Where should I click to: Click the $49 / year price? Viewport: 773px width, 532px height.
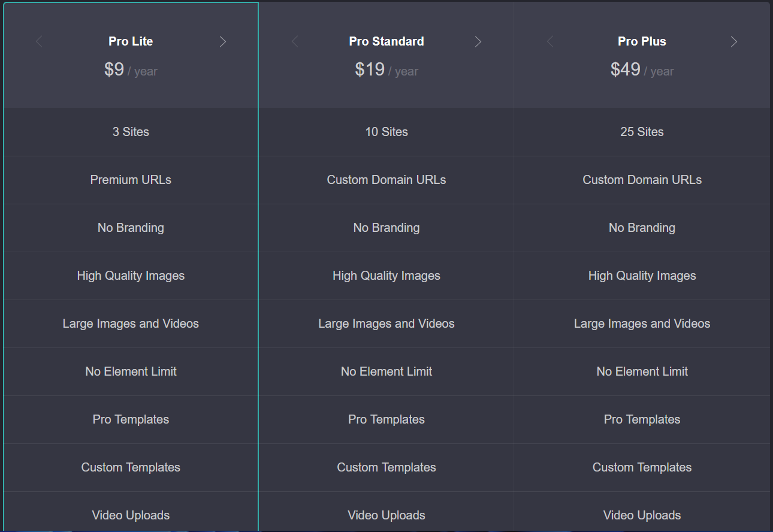tap(642, 69)
